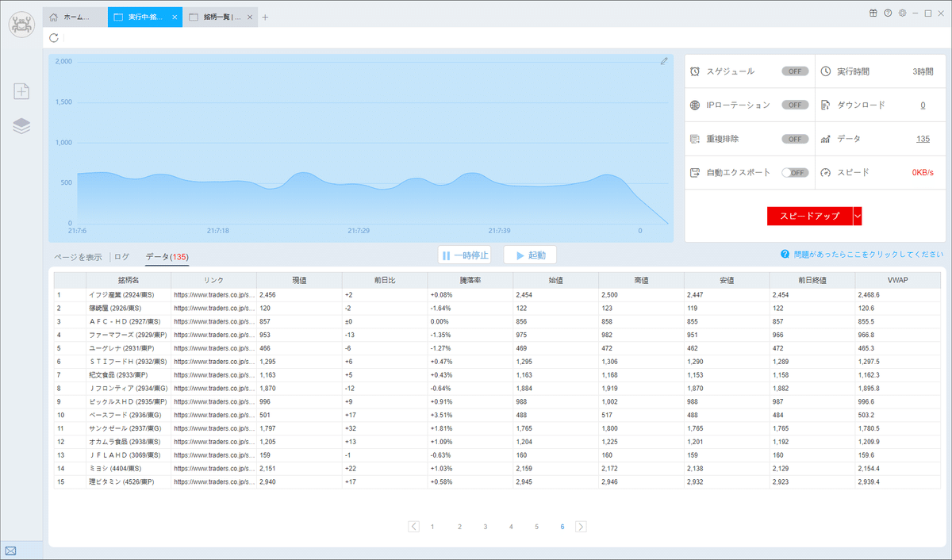Select page 6 in pagination
The width and height of the screenshot is (952, 560).
tap(562, 526)
